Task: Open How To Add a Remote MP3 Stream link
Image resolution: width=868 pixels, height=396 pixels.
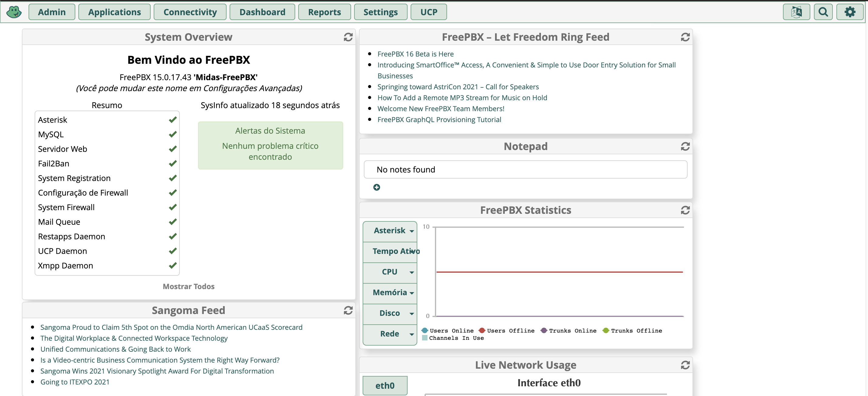Action: point(462,98)
